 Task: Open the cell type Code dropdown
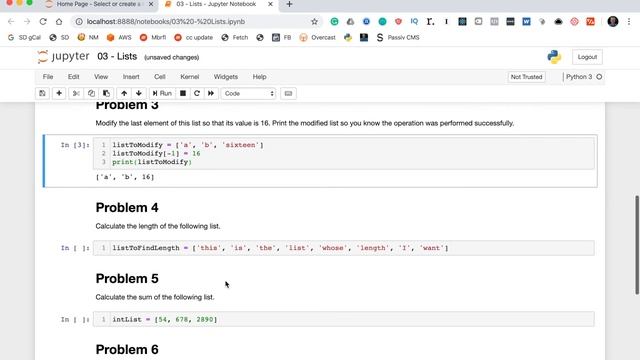(x=248, y=93)
